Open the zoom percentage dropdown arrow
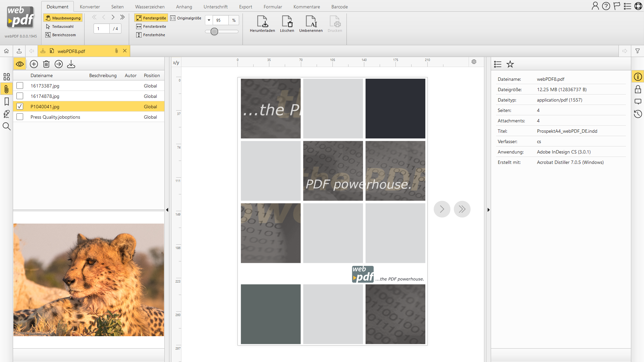 [x=209, y=20]
